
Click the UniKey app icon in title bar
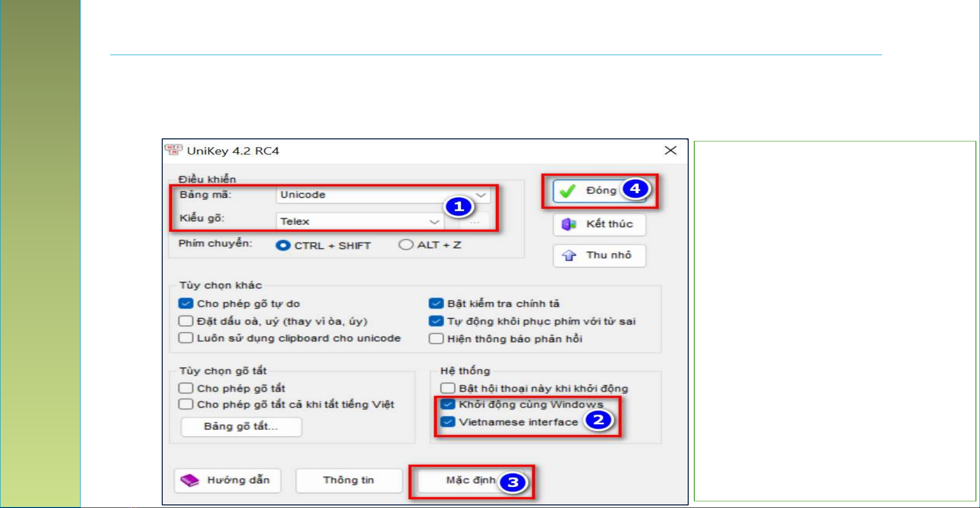click(x=173, y=150)
